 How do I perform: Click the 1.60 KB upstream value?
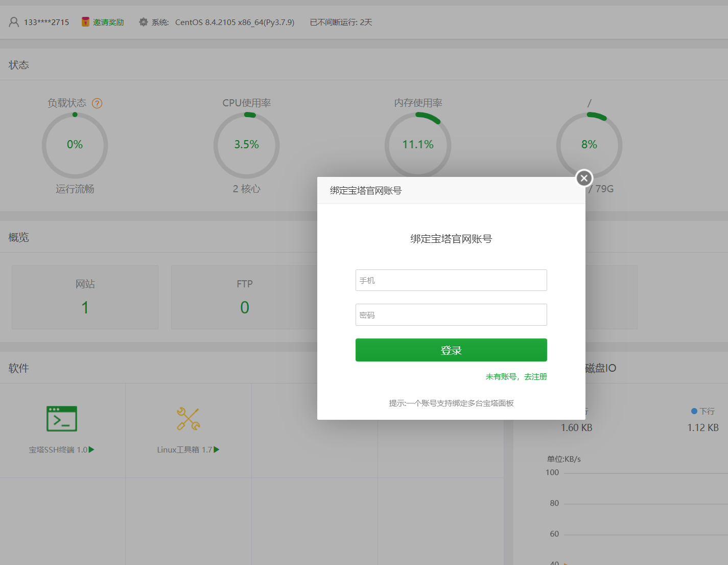[x=576, y=427]
